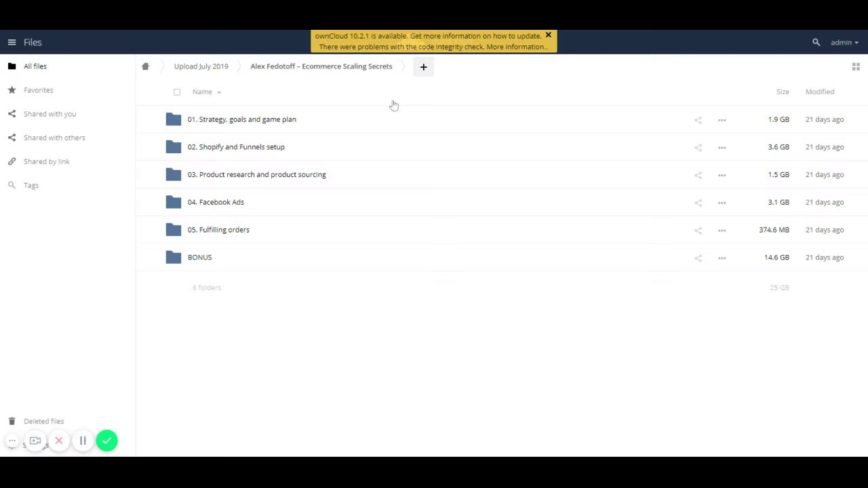This screenshot has height=488, width=868.
Task: Click More information integrity check link
Action: pyautogui.click(x=517, y=47)
